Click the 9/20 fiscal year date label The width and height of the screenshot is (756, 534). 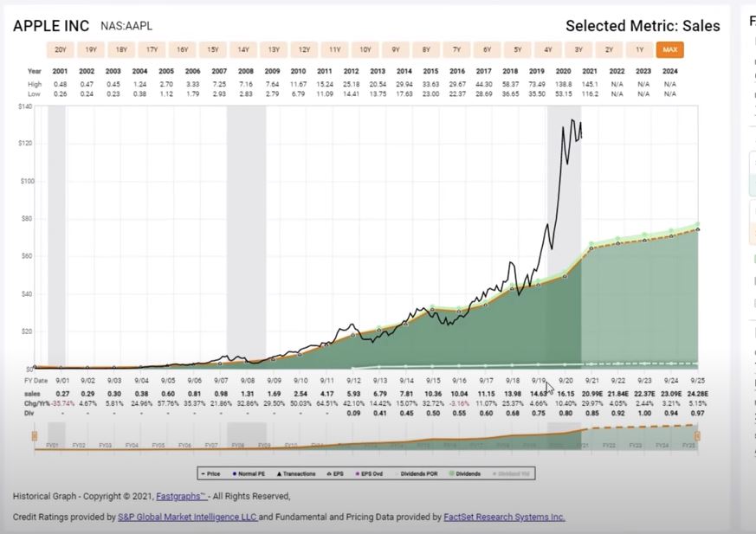(x=565, y=381)
